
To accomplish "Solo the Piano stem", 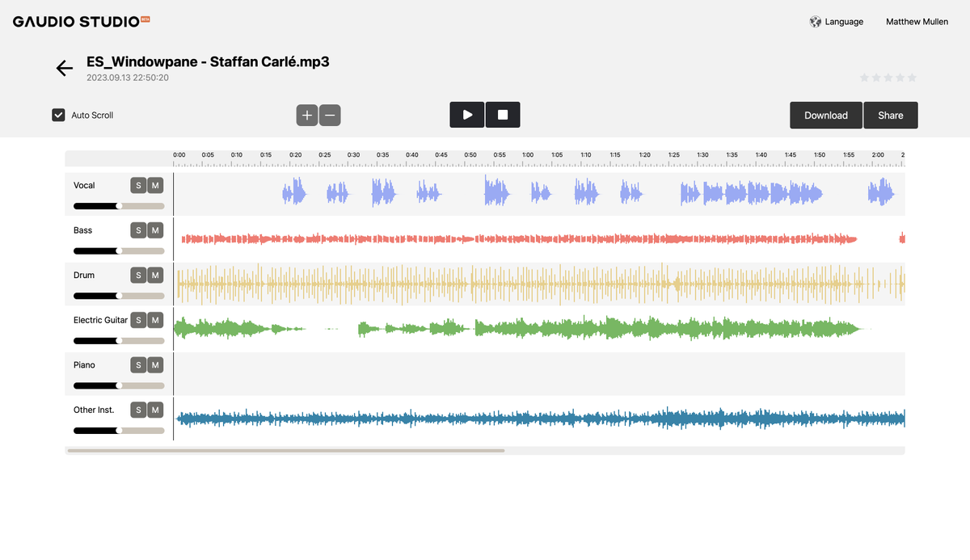I will [137, 364].
